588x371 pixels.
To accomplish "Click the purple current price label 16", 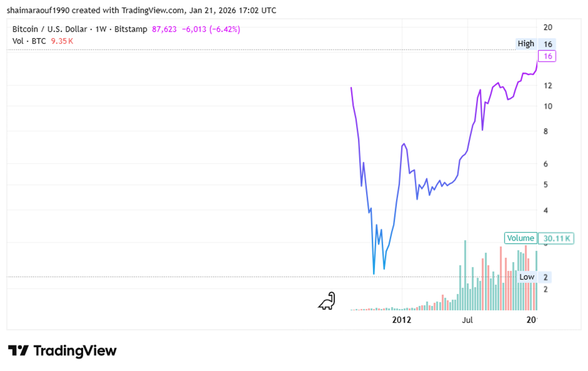I will coord(547,56).
